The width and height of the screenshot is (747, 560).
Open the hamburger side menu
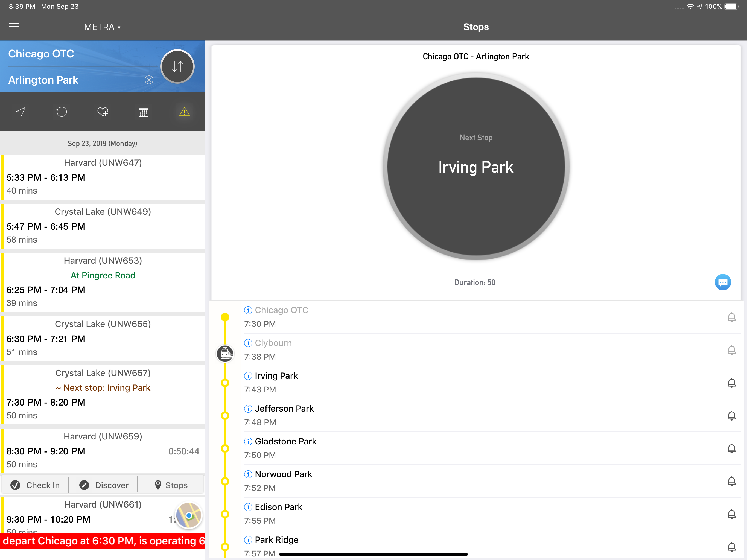tap(14, 27)
